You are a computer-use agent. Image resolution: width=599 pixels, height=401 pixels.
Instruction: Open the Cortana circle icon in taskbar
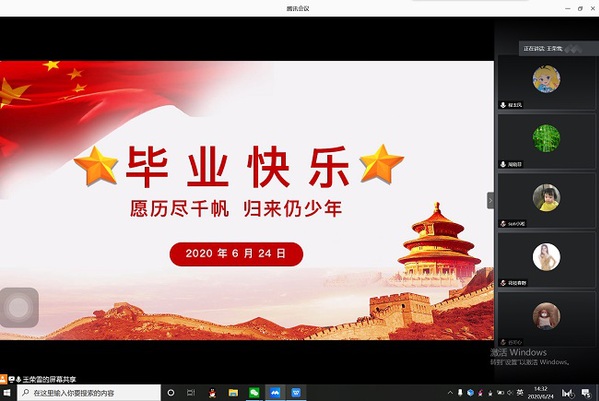171,393
